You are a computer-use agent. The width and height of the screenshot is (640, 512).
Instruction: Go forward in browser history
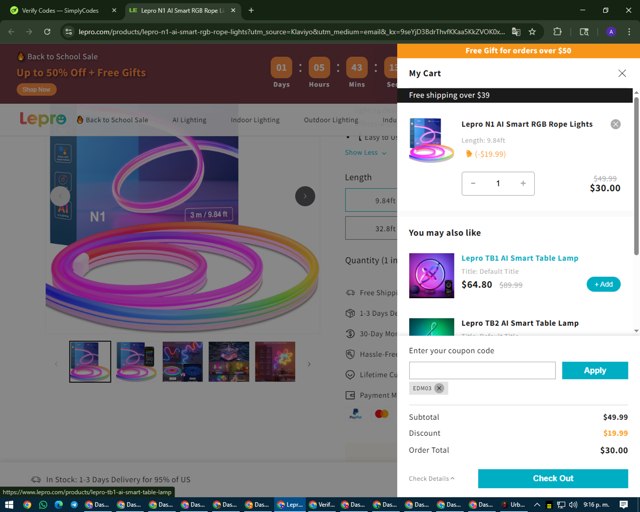[x=29, y=32]
